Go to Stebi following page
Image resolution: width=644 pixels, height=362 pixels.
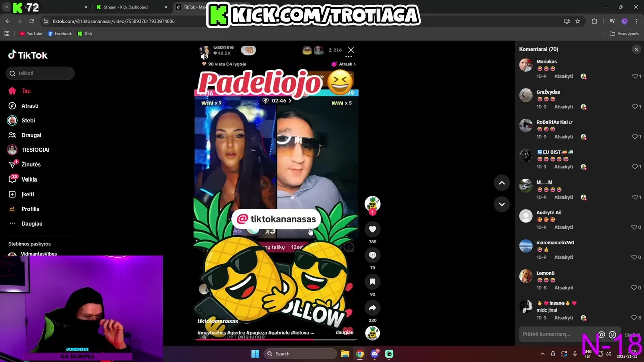tap(21, 121)
